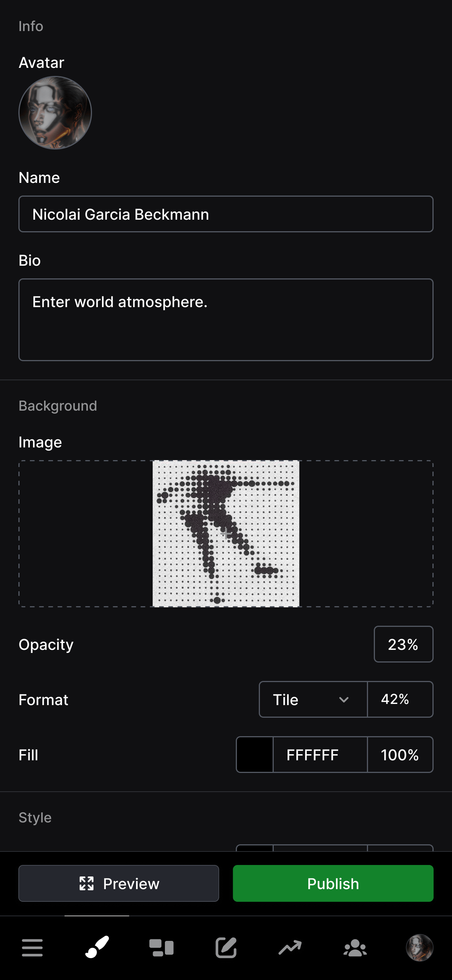Select the paintbrush styling tool

coord(96,947)
